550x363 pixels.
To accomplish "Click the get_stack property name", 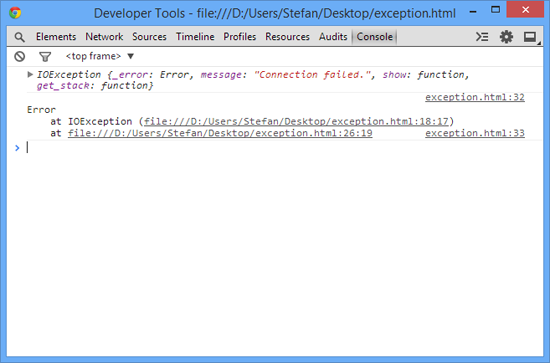I will 63,86.
